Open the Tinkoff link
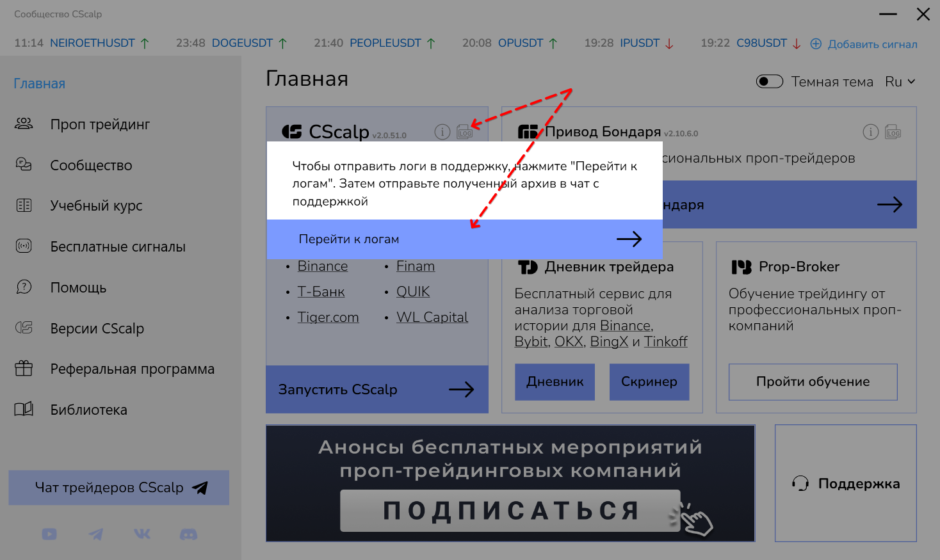Viewport: 940px width, 560px height. (666, 342)
